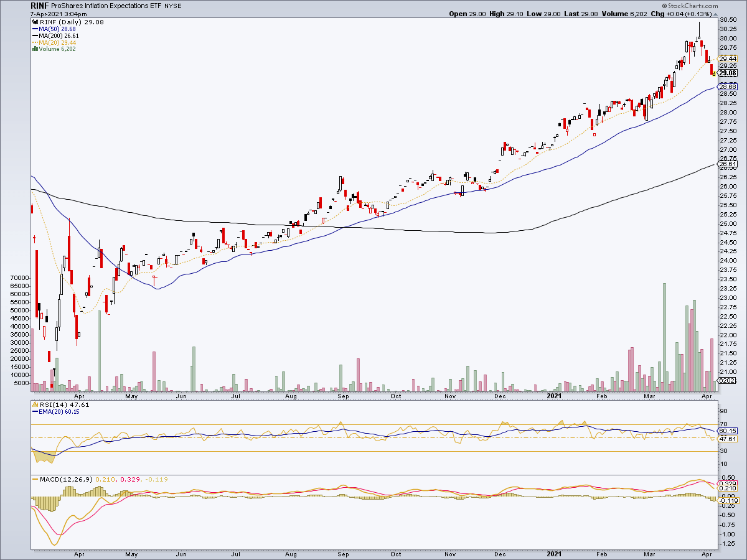This screenshot has width=747, height=560.
Task: Click the MA(20) 29.44 legend entry
Action: click(x=57, y=44)
